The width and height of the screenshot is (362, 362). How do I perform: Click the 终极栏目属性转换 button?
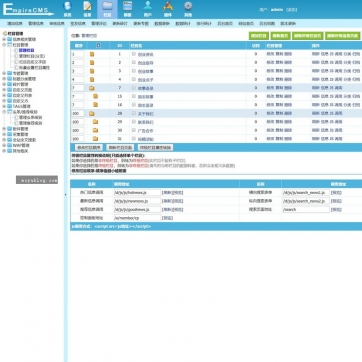coord(155,147)
